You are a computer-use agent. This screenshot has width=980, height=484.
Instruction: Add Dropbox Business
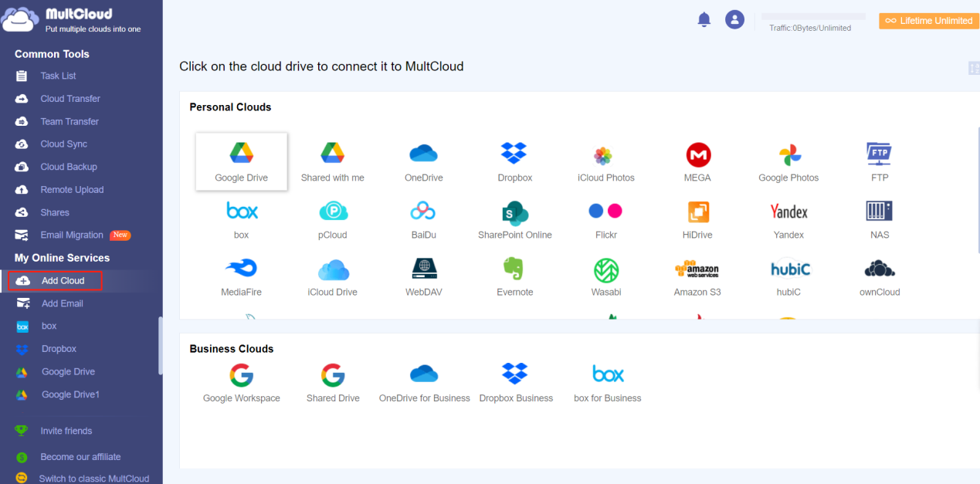[515, 383]
